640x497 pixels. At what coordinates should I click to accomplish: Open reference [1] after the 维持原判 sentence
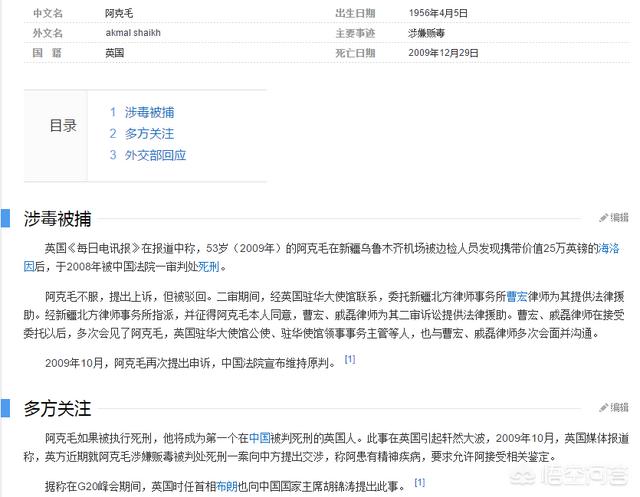click(350, 359)
